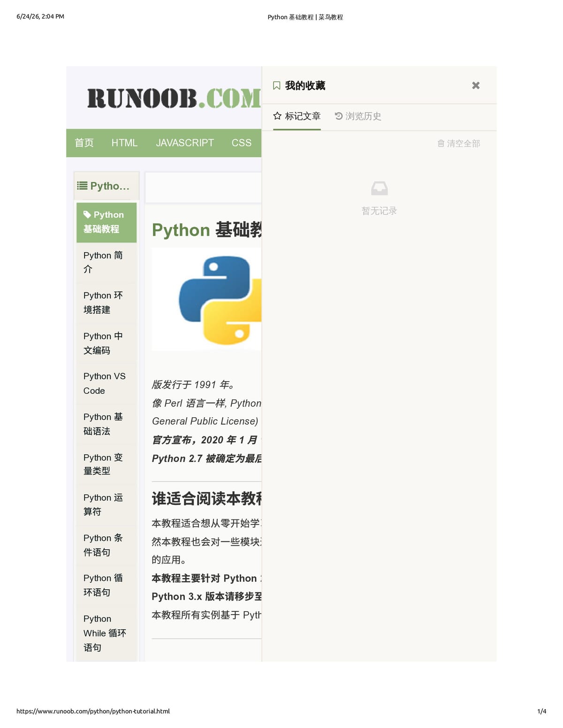Click the 清空全部 button

(459, 143)
